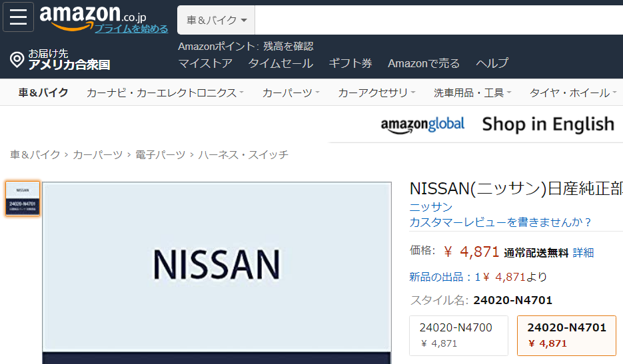The width and height of the screenshot is (623, 364).
Task: Open shipping 詳細 link next to price
Action: [x=583, y=252]
